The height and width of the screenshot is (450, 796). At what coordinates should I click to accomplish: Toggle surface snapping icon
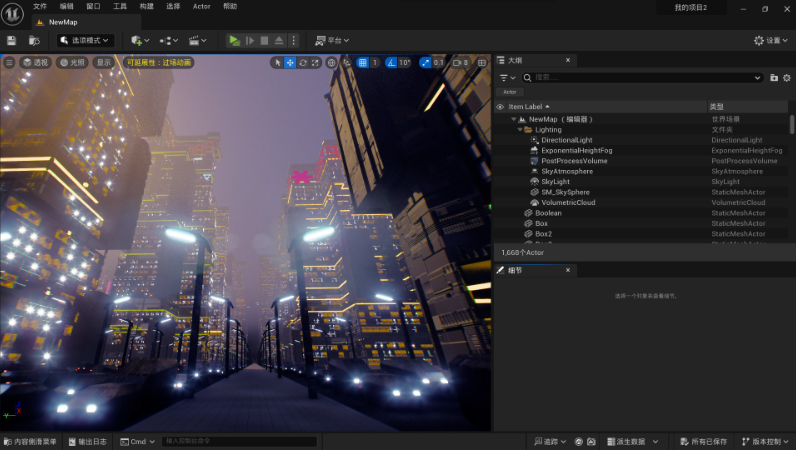pos(347,62)
